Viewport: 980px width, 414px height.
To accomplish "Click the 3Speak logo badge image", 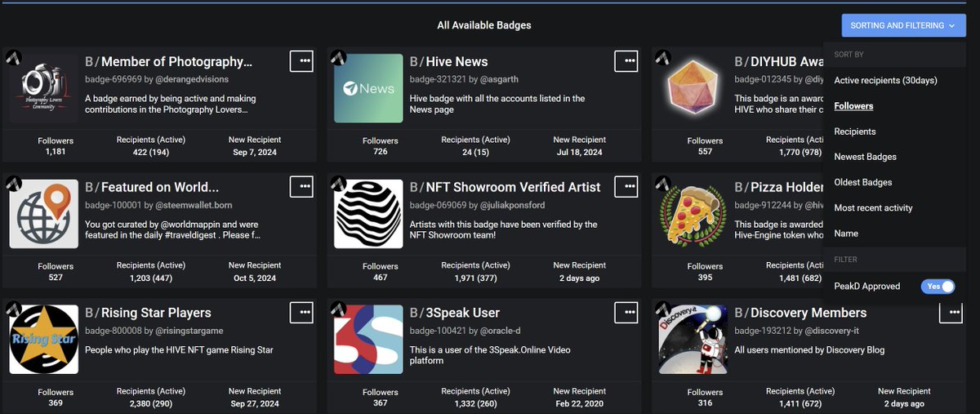I will [x=368, y=340].
